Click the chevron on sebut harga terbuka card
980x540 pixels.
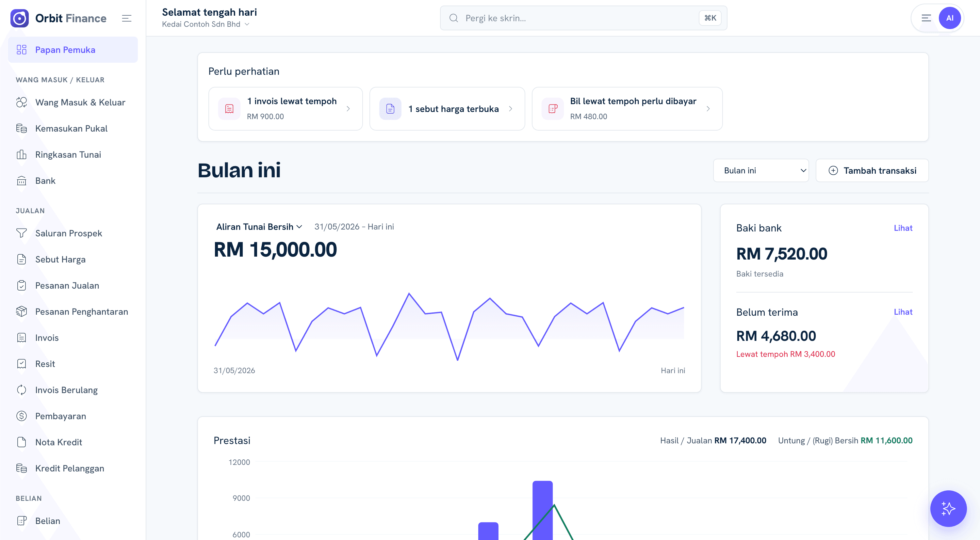click(x=511, y=109)
